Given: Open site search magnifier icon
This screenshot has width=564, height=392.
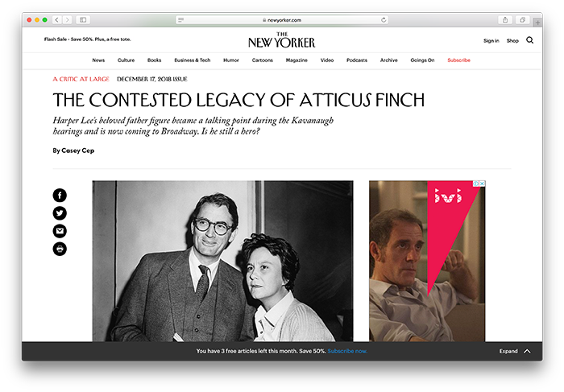Looking at the screenshot, I should tap(530, 40).
